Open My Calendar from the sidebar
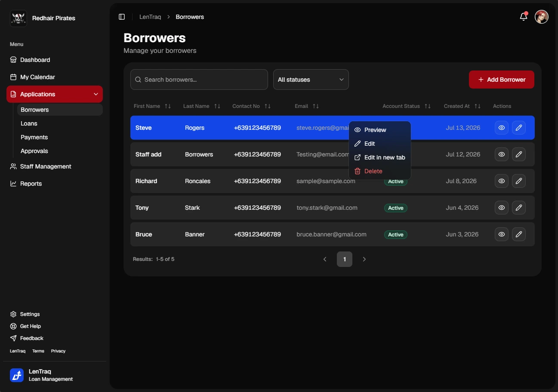Image resolution: width=558 pixels, height=392 pixels. click(x=55, y=77)
